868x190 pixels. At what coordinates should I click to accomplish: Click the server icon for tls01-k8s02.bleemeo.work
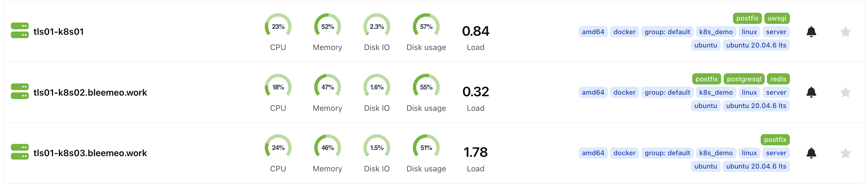coord(20,91)
